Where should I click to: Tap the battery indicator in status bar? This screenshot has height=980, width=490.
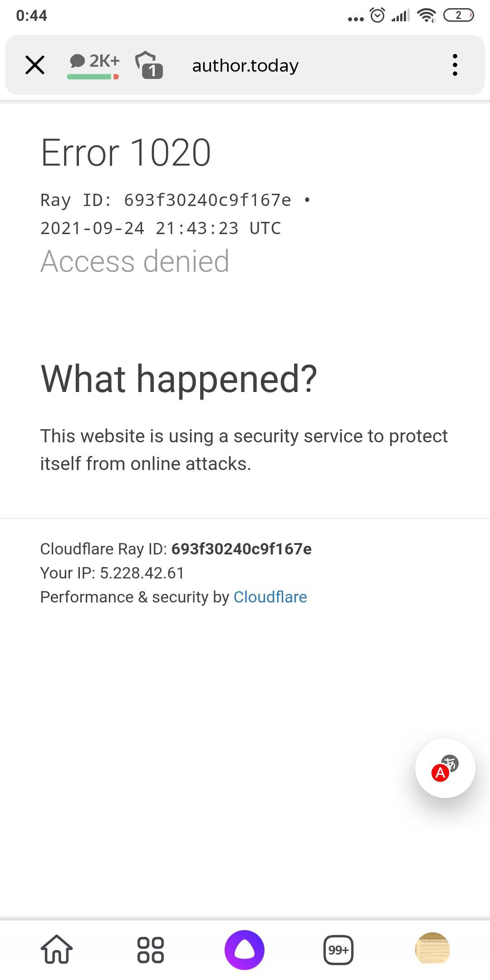point(459,15)
